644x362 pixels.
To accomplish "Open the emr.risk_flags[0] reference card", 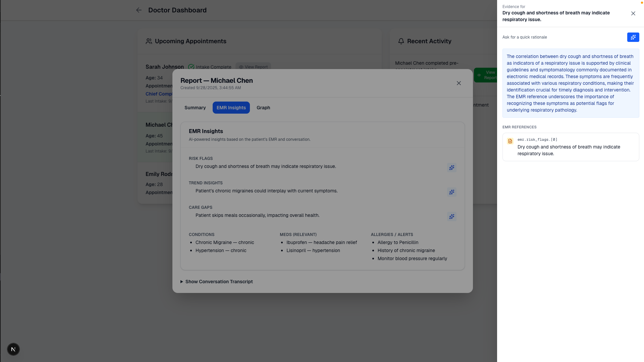I will point(570,147).
